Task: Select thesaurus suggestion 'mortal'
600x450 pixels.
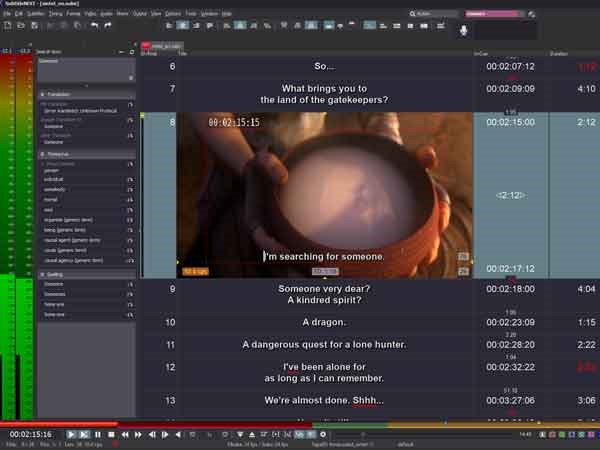Action: tap(51, 200)
